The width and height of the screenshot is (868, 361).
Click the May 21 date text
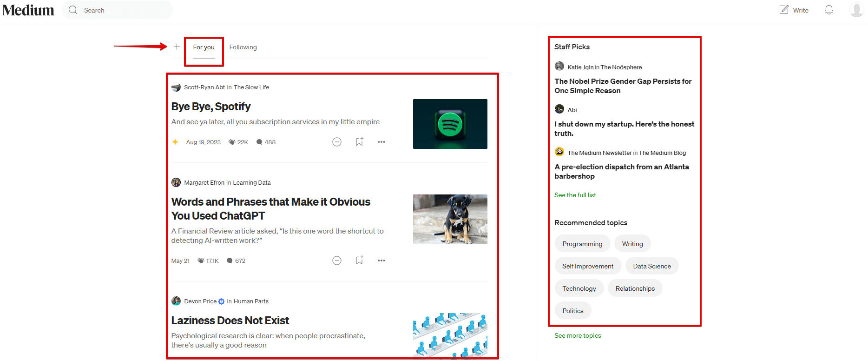[x=180, y=261]
